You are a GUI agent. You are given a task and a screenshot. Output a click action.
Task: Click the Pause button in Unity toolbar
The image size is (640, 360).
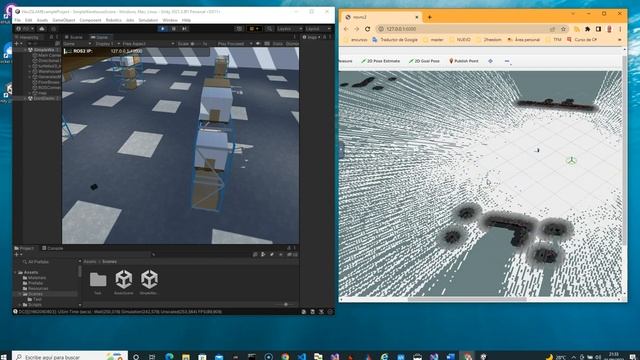(174, 29)
